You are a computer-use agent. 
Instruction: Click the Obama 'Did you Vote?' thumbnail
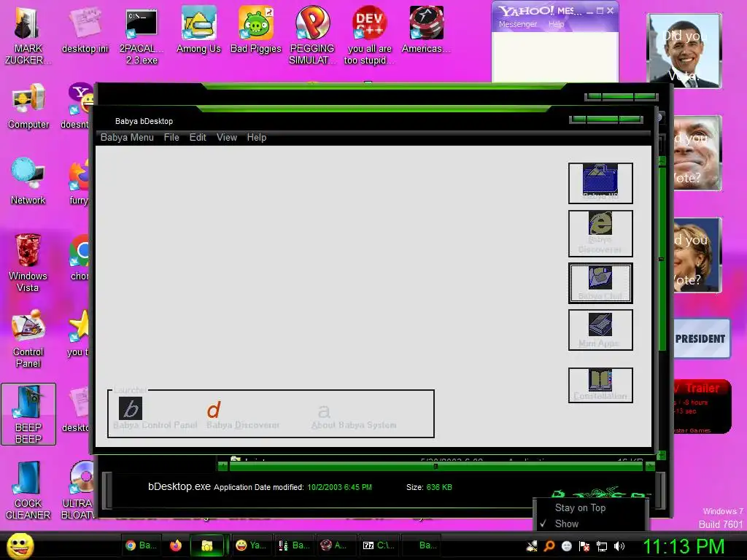point(684,51)
